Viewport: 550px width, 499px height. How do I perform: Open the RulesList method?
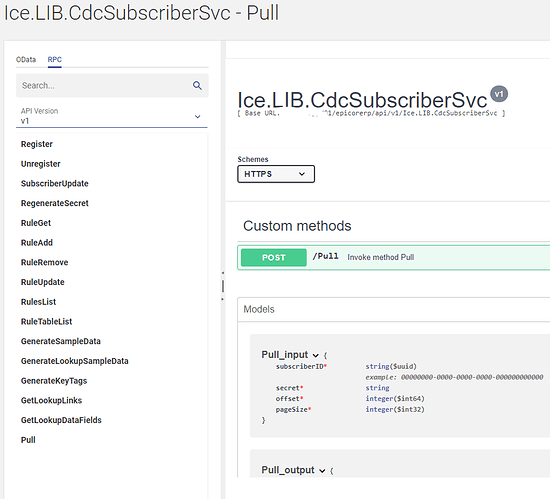pos(39,302)
